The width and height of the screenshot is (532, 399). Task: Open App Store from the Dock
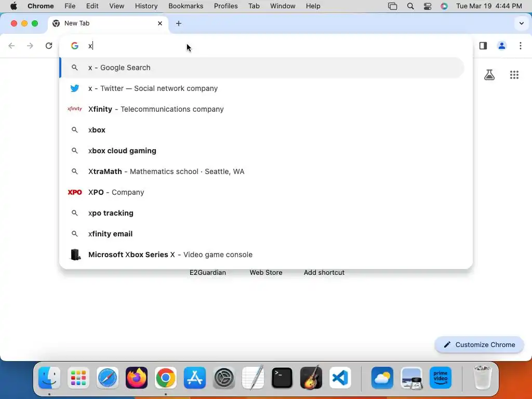tap(195, 377)
